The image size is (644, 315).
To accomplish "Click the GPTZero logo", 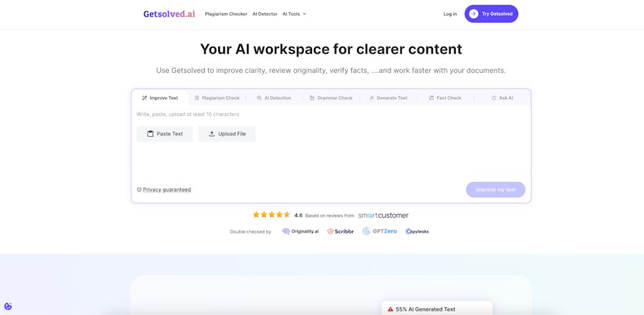I will 380,231.
